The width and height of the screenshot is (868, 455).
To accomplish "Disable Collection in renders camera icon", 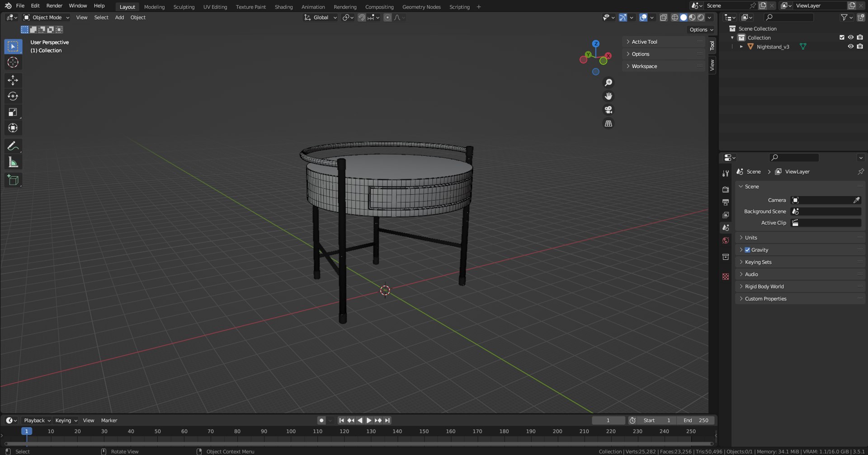I will (860, 38).
